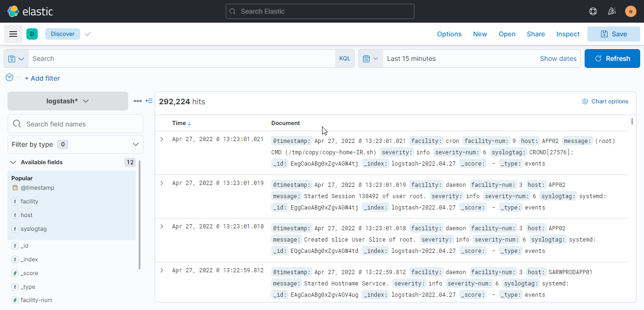The image size is (644, 310).
Task: Click the green space 'D' icon
Action: click(x=32, y=34)
